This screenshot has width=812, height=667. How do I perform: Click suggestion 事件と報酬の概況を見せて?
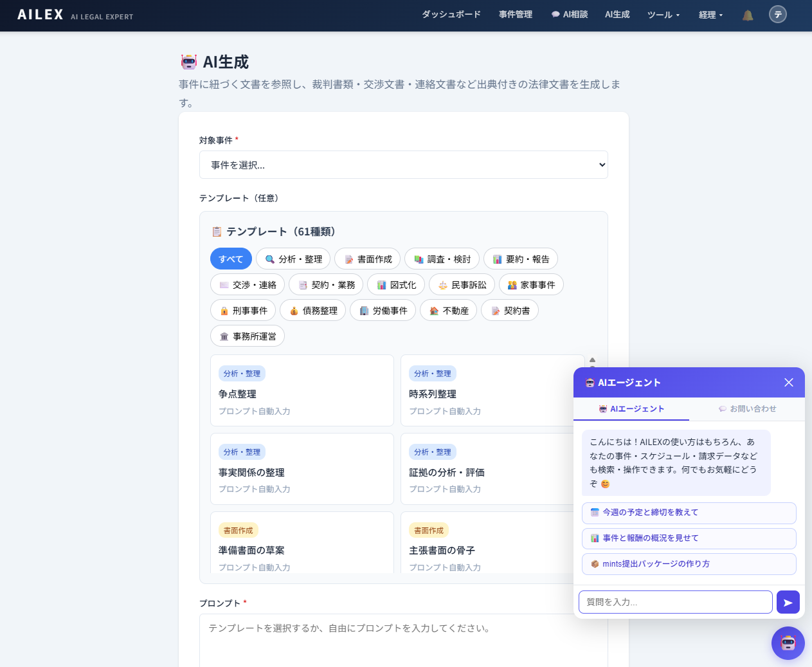click(689, 538)
